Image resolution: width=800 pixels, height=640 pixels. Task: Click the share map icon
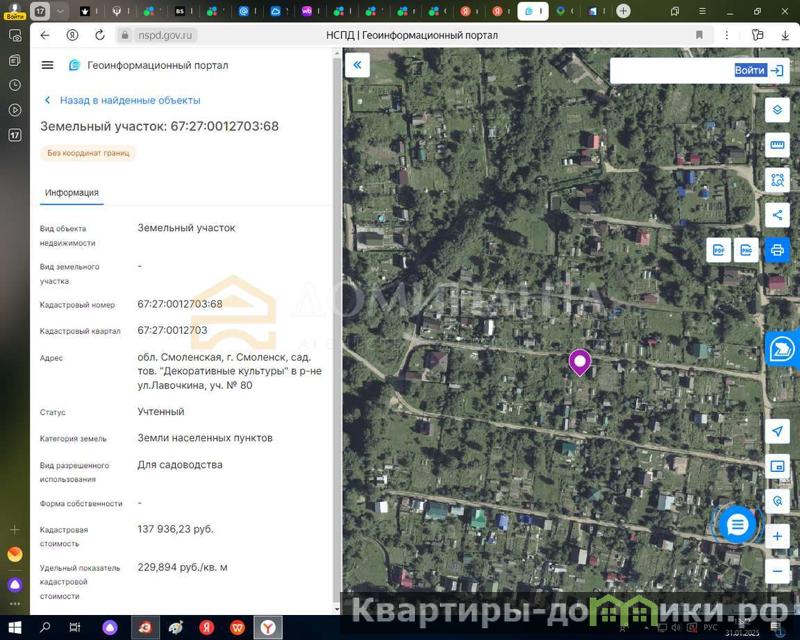(x=777, y=215)
